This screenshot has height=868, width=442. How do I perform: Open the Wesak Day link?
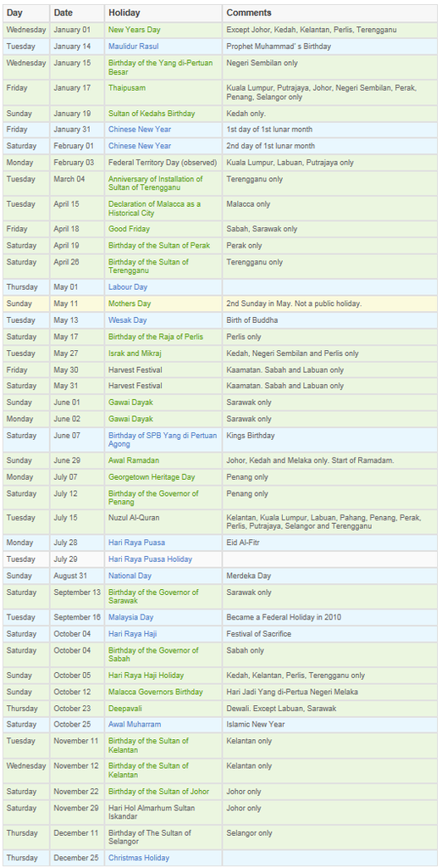click(127, 320)
